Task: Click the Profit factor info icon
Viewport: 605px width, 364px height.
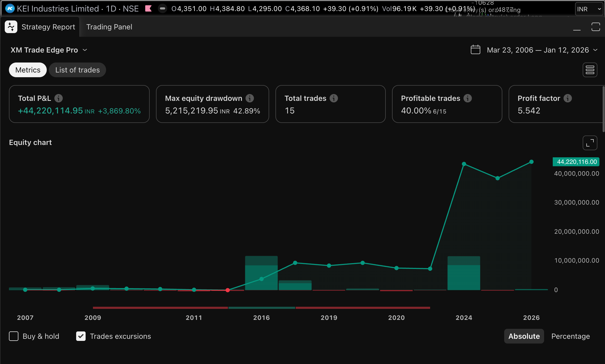Action: [568, 98]
